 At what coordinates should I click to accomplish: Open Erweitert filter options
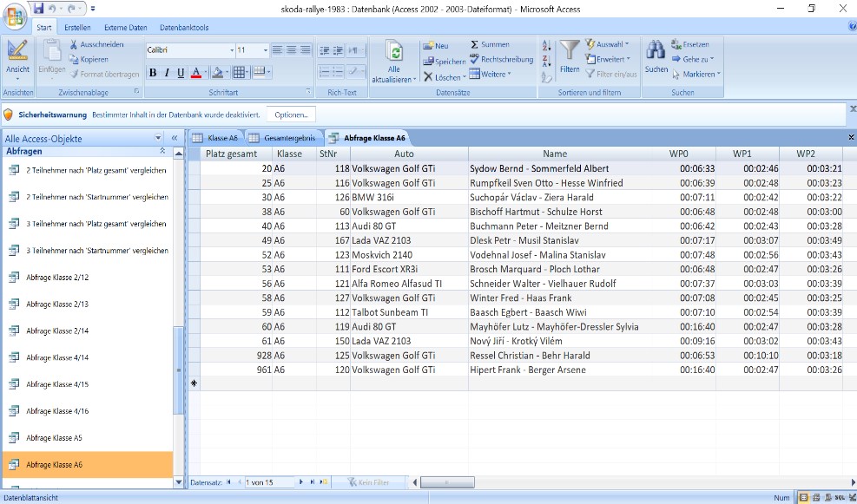coord(607,59)
